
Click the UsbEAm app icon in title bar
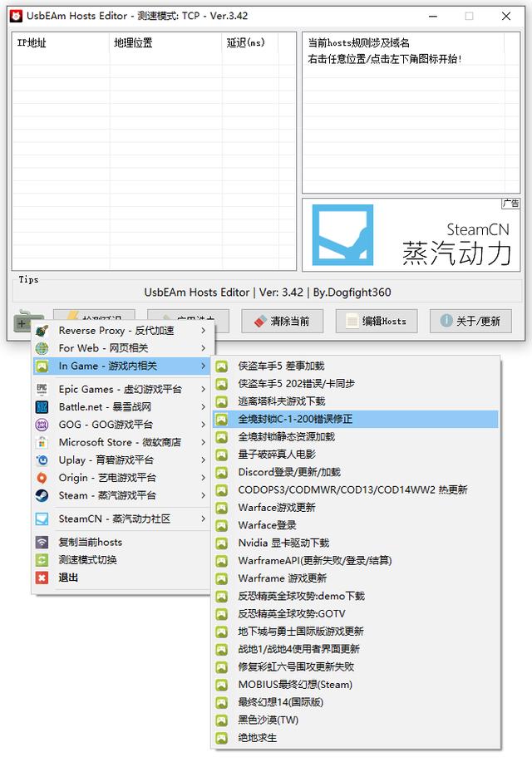pyautogui.click(x=16, y=16)
